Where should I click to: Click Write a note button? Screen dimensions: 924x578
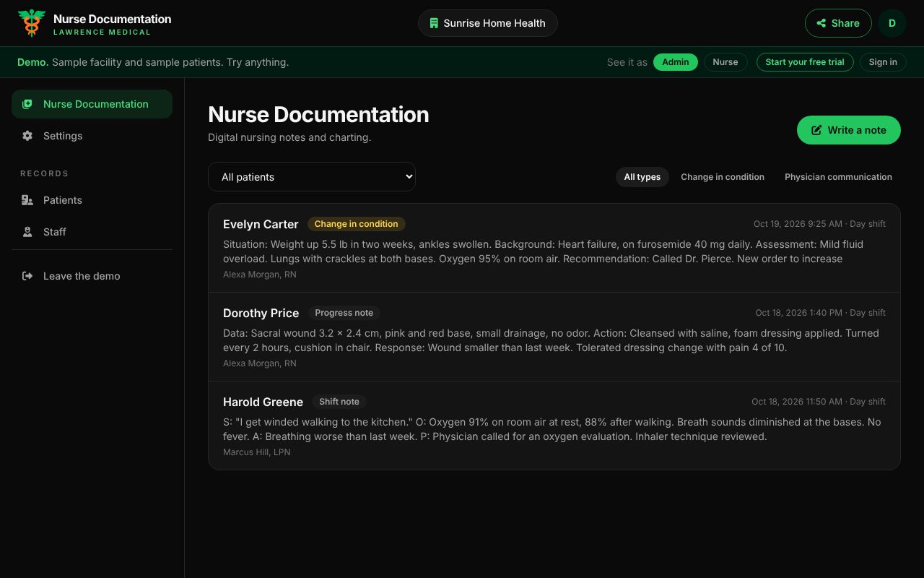point(849,130)
